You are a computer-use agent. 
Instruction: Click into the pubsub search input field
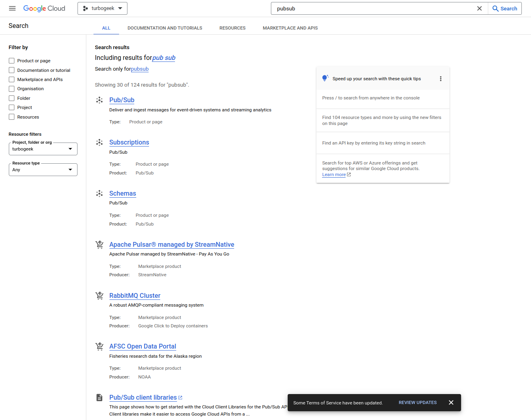point(372,8)
